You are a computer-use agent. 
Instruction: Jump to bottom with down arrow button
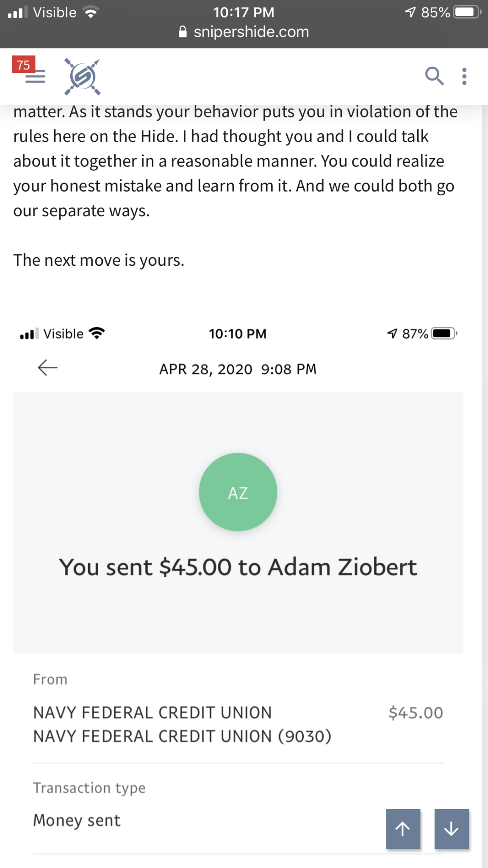452,829
